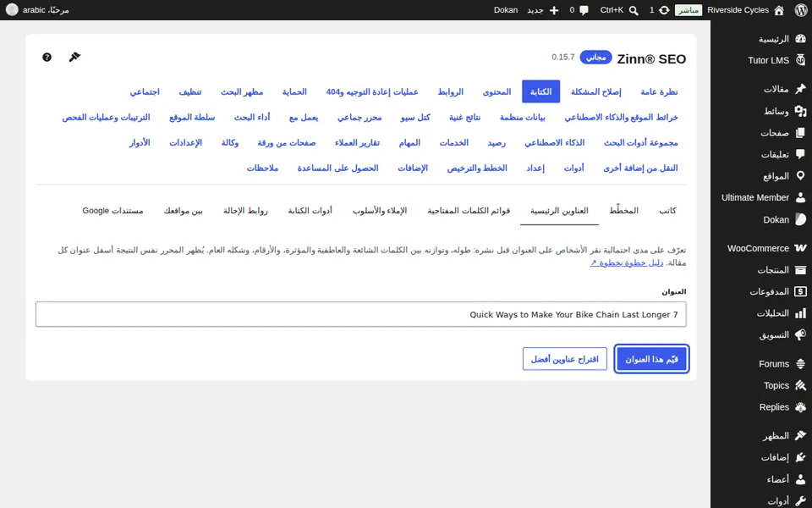Click the مجاني plan badge
This screenshot has height=508, width=812.
coord(595,57)
